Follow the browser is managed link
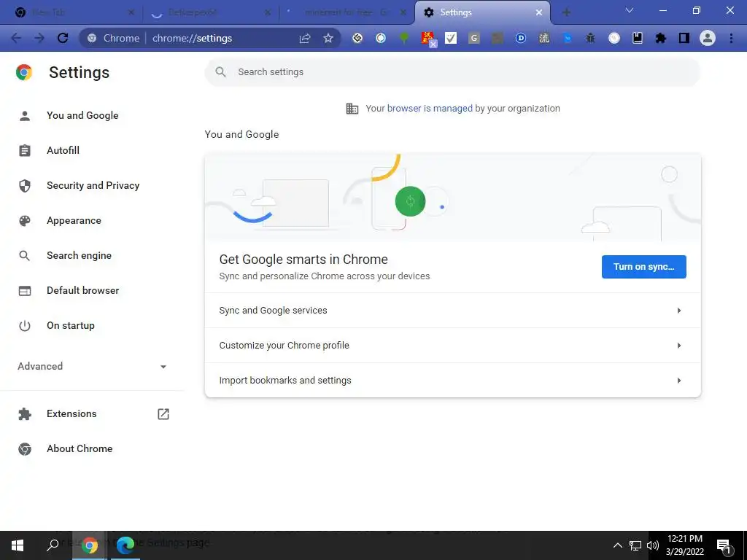 (430, 109)
